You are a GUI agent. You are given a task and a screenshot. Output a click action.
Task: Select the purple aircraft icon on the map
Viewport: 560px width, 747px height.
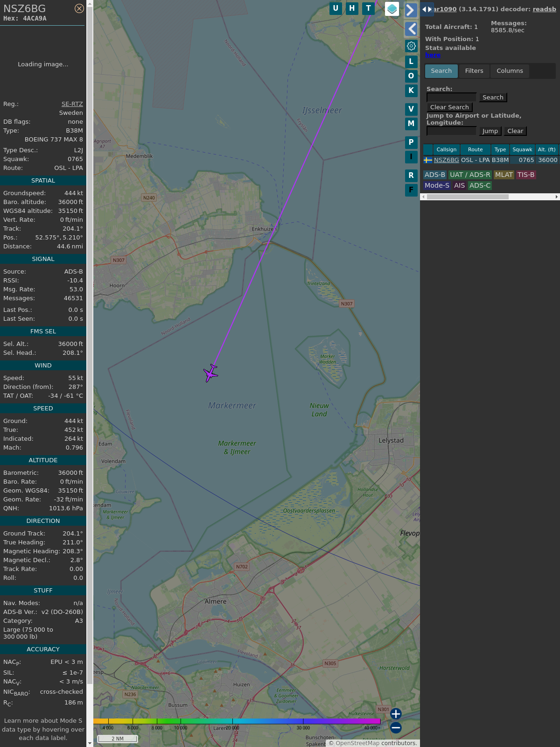[211, 373]
